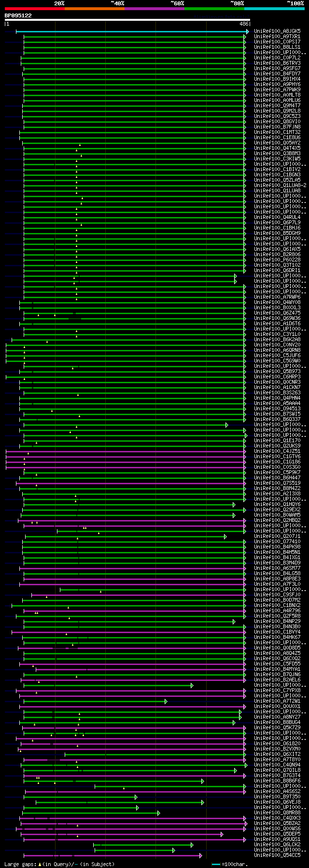
Task: Open hit UniRef100_Q1LUA8-2
Action: coord(280,186)
